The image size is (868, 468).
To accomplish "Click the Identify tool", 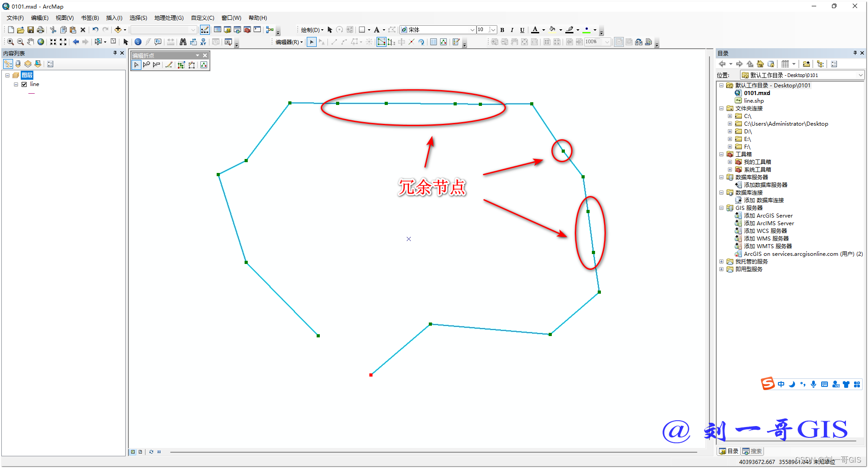I will [138, 41].
